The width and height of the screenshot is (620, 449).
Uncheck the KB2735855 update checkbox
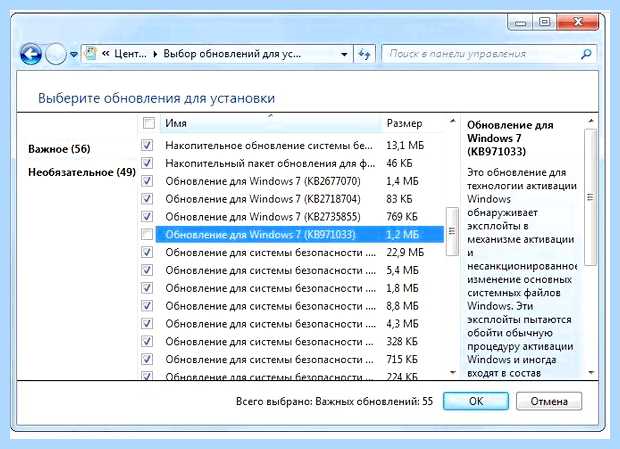[x=147, y=217]
